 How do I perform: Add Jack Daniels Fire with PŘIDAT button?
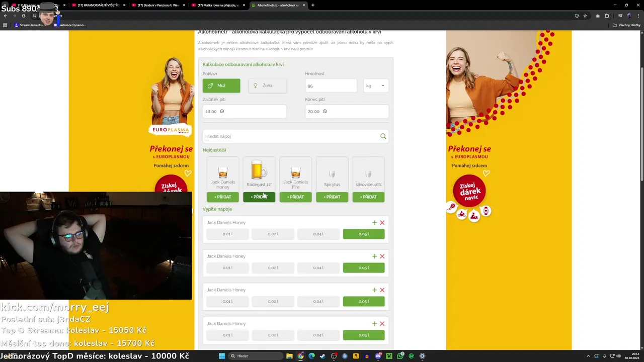point(296,197)
